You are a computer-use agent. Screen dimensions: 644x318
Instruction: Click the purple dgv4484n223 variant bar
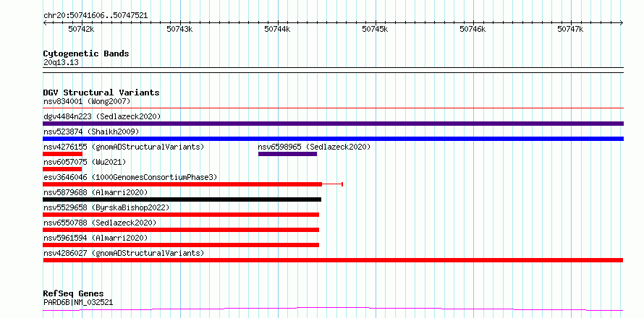(x=333, y=124)
